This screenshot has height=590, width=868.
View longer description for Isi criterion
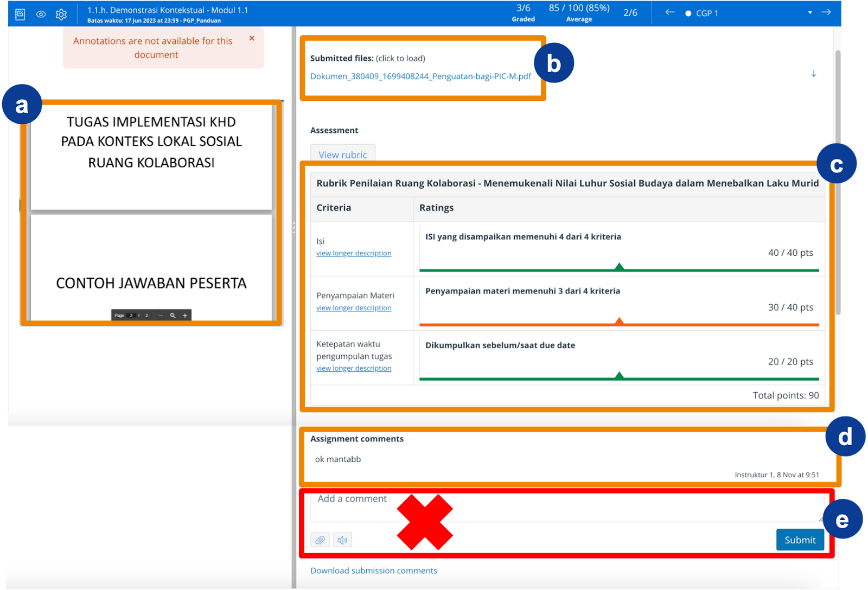coord(354,253)
